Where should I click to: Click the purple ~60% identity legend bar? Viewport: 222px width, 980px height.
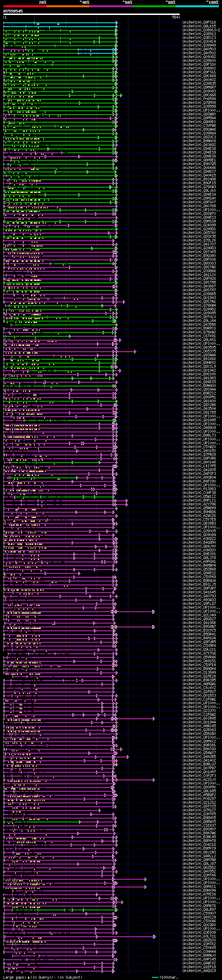[x=111, y=6]
